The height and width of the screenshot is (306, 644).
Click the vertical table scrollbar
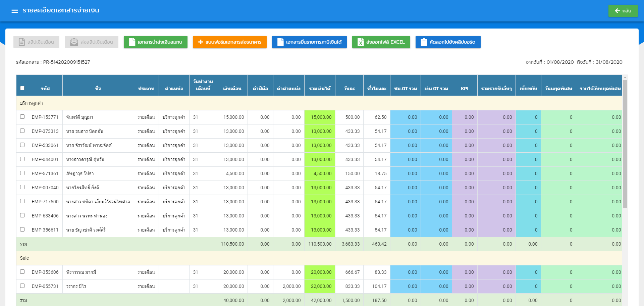coord(625,144)
